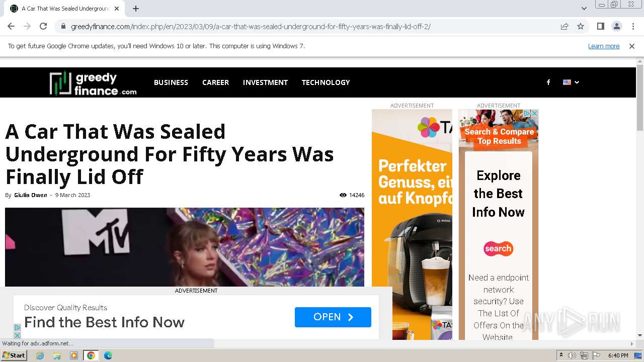
Task: Bookmark this page with the star icon
Action: point(581,26)
